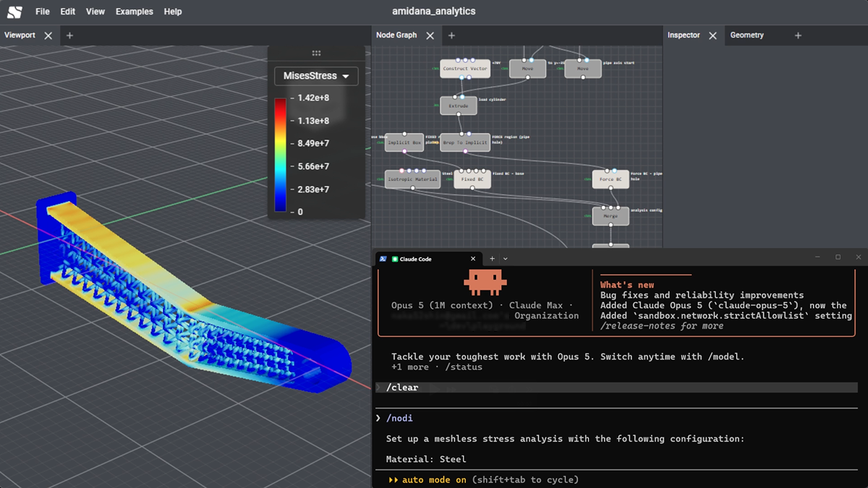Select the Merge node
The width and height of the screenshot is (868, 488).
(x=610, y=215)
